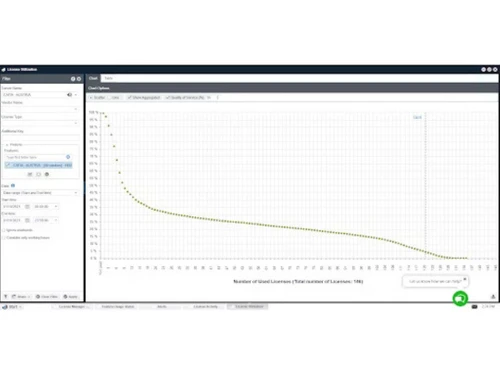
Task: Click the info icon beside features search
Action: pos(68,157)
